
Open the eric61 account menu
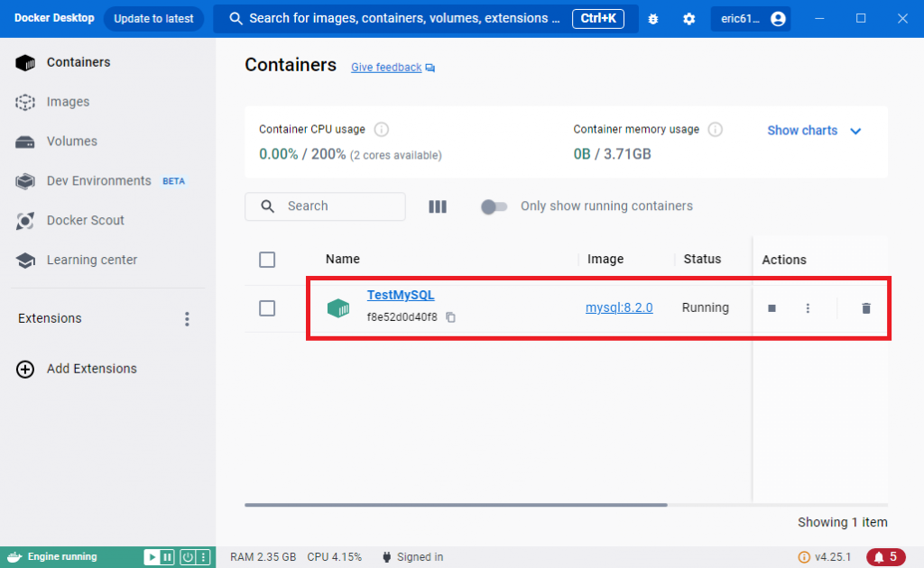(751, 19)
